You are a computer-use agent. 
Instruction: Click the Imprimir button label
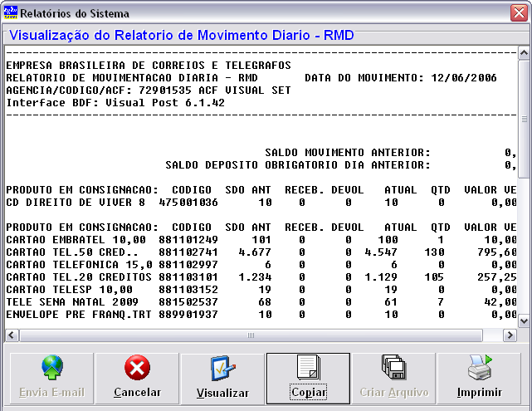pyautogui.click(x=480, y=393)
